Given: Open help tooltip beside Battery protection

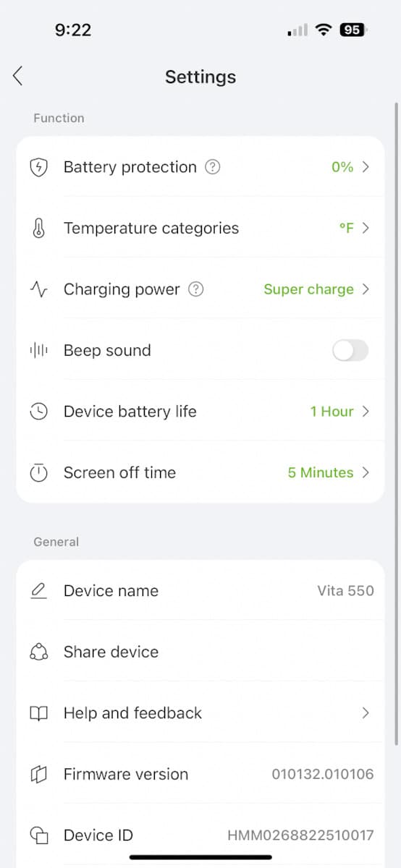Looking at the screenshot, I should click(x=212, y=167).
